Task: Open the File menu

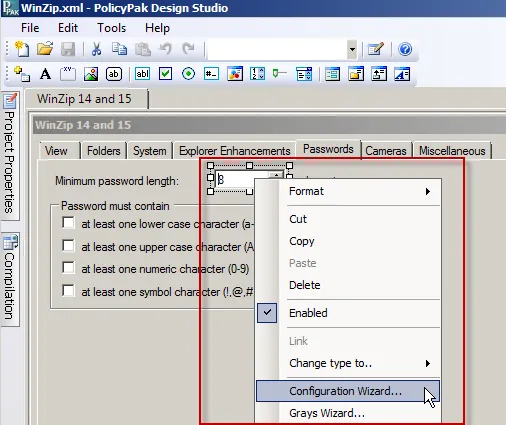Action: point(30,28)
